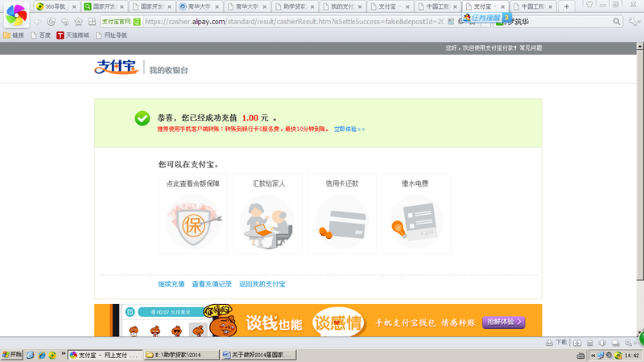Open the 链接 bookmarks folder
This screenshot has width=644, height=362.
tap(14, 35)
